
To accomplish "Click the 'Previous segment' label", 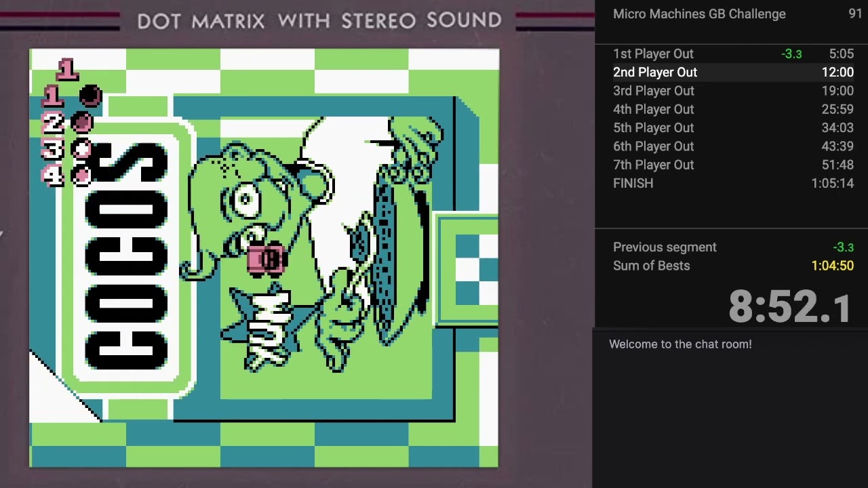I will 665,247.
